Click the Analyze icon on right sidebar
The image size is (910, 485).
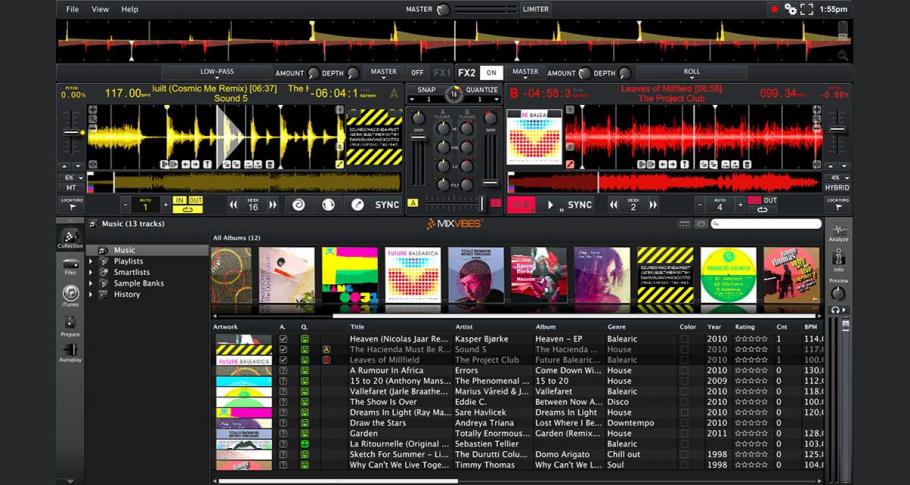click(838, 232)
